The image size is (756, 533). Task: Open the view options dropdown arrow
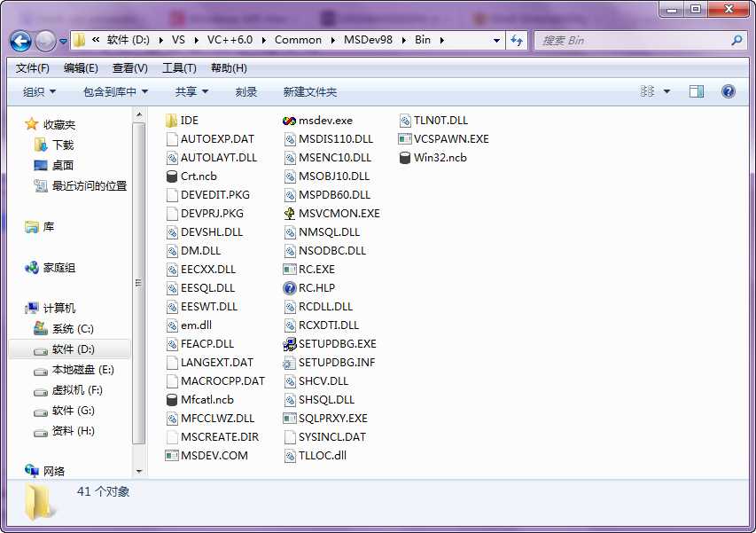(666, 91)
